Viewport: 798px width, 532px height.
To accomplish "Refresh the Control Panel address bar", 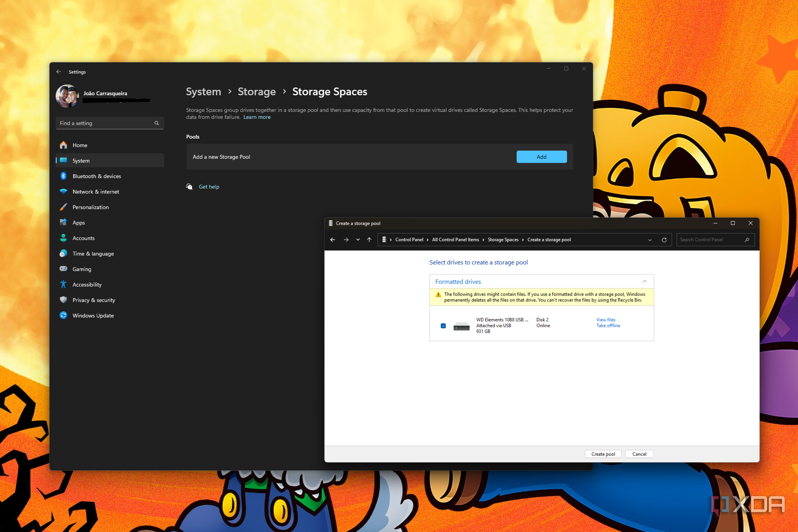I will [664, 240].
